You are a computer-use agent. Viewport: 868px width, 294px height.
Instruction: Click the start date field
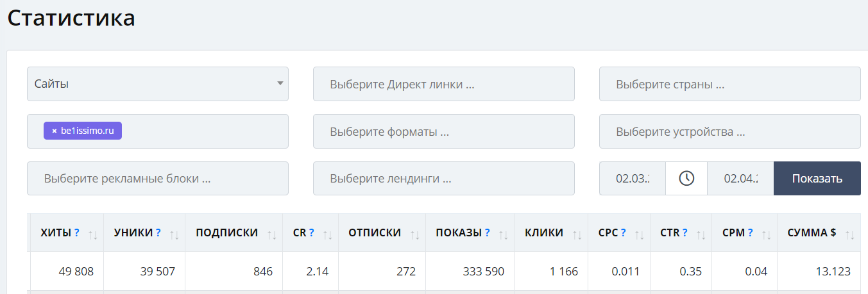point(632,178)
